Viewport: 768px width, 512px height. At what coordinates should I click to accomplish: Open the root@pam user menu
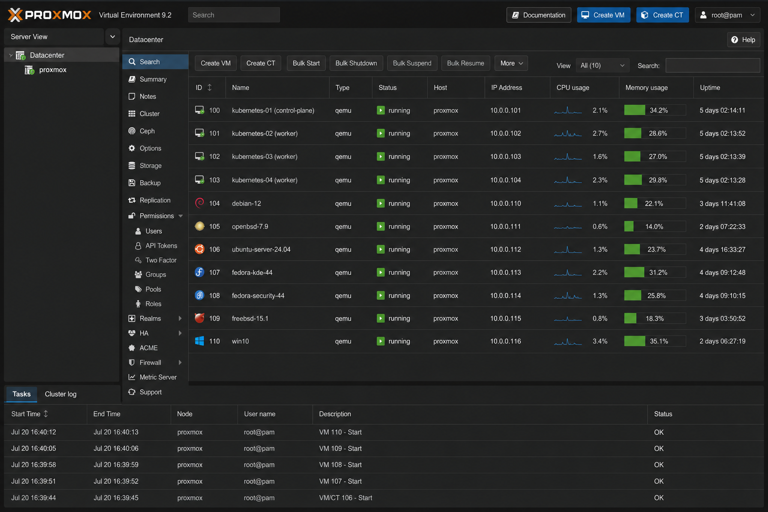[x=727, y=15]
